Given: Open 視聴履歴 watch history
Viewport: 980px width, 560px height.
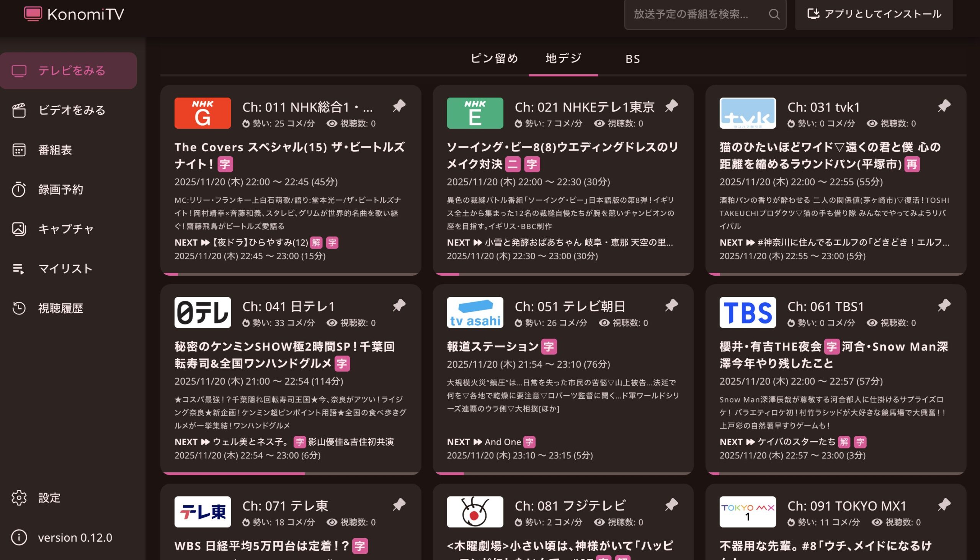Looking at the screenshot, I should [60, 308].
